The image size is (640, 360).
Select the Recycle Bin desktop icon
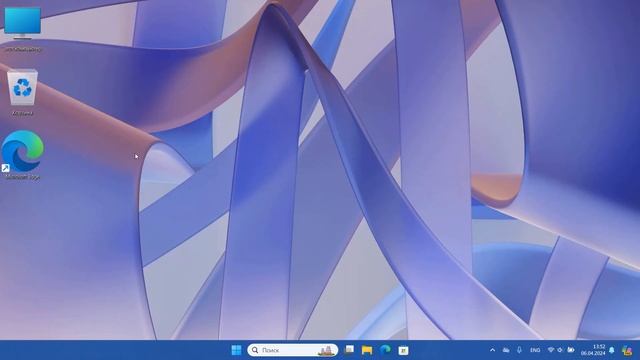click(x=22, y=93)
